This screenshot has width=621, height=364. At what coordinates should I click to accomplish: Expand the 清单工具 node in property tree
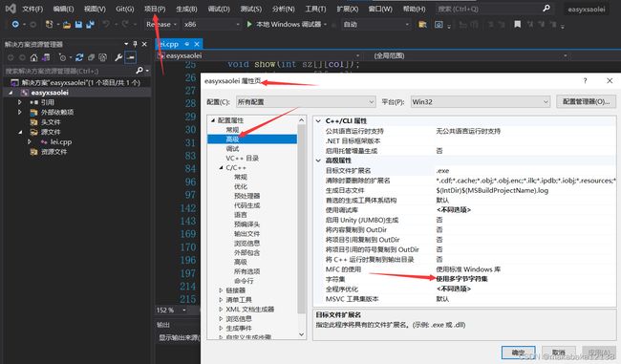coord(221,300)
